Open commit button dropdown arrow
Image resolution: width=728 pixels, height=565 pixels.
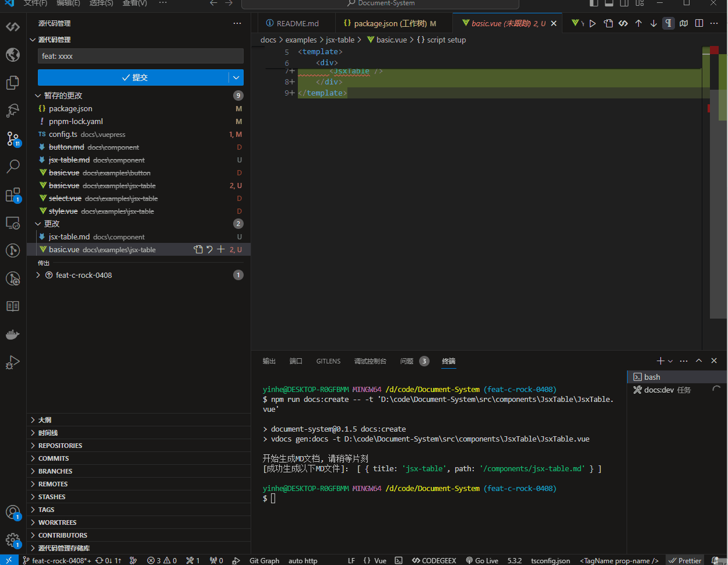(x=236, y=77)
